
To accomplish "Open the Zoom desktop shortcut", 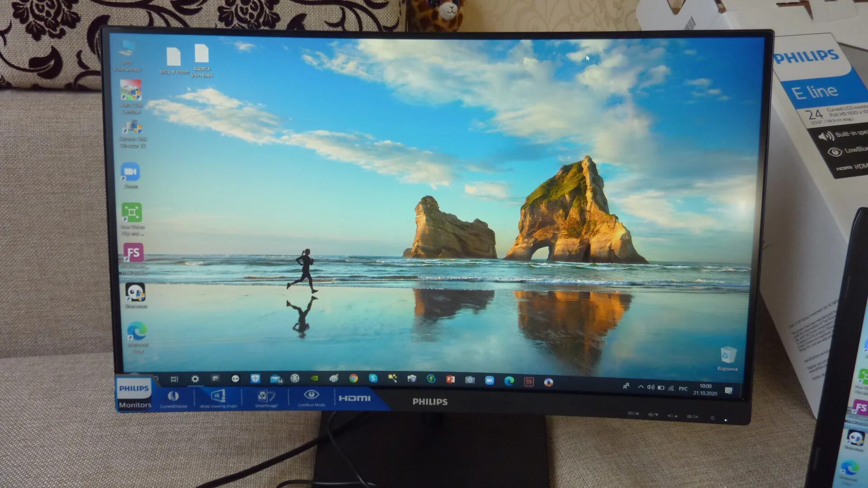I will (130, 173).
